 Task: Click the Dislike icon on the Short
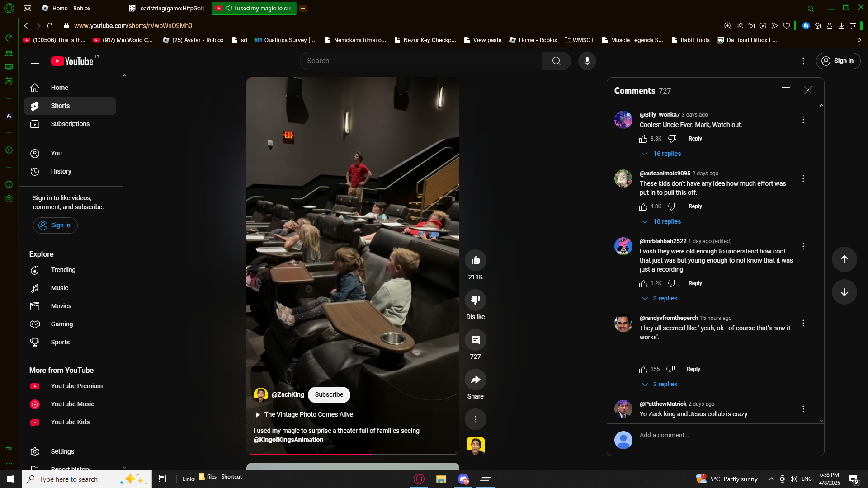pyautogui.click(x=475, y=300)
